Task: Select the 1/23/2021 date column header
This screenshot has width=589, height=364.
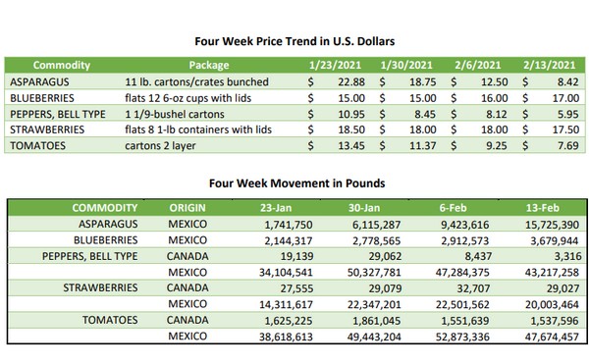Action: 335,66
